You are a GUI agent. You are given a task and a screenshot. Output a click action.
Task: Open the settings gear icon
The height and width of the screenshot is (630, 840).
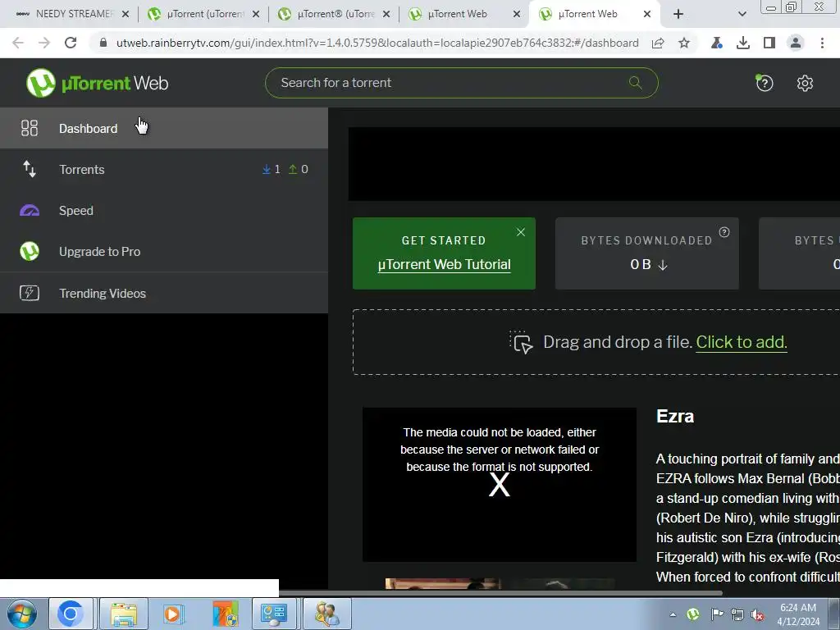point(805,83)
